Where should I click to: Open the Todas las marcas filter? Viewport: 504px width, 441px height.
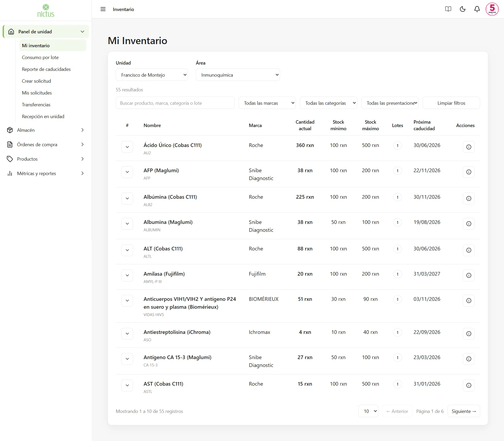(267, 103)
